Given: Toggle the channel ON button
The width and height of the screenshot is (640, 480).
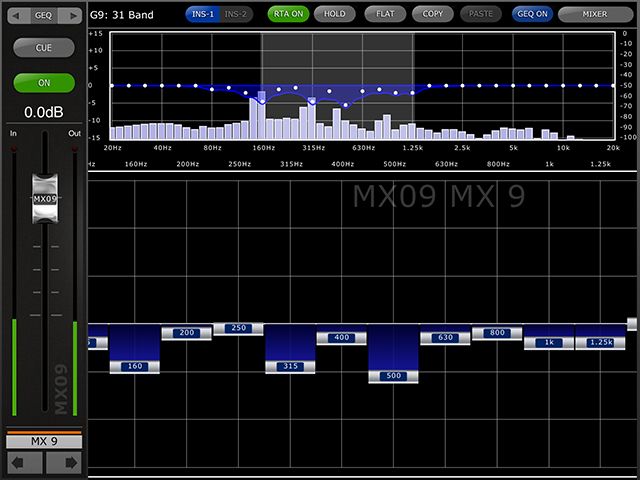Looking at the screenshot, I should [x=43, y=83].
